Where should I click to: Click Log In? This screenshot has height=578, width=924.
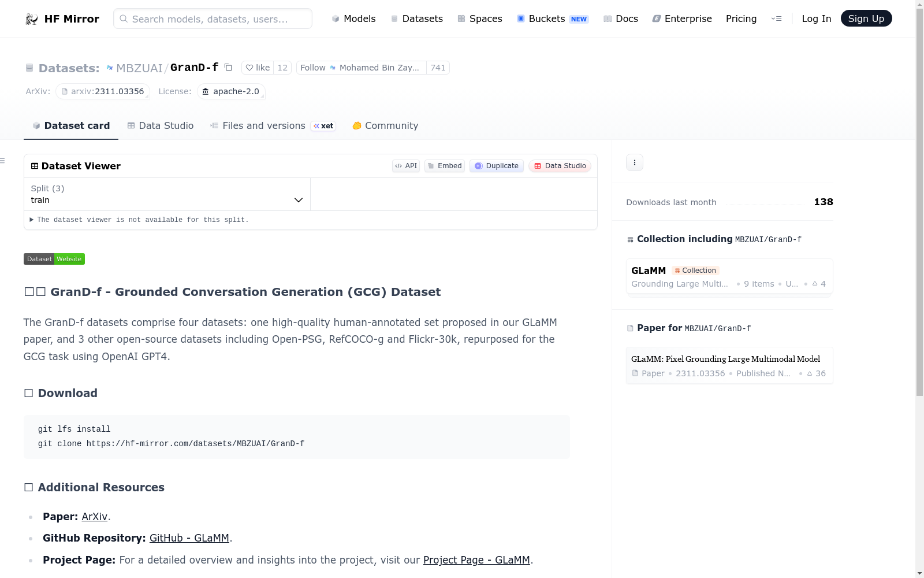click(x=817, y=19)
